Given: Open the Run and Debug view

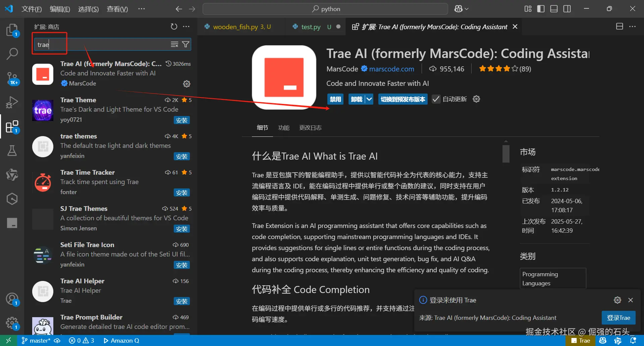Looking at the screenshot, I should click(x=12, y=103).
